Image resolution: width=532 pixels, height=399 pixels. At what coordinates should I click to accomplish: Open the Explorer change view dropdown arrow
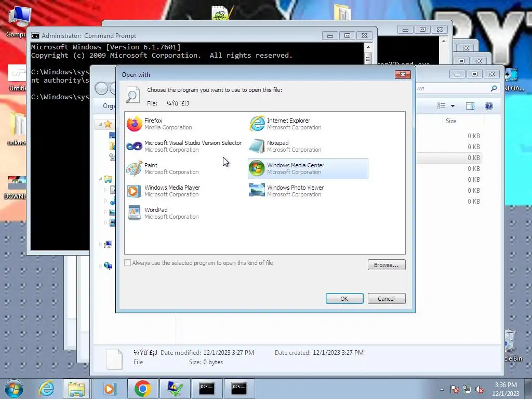(x=453, y=106)
